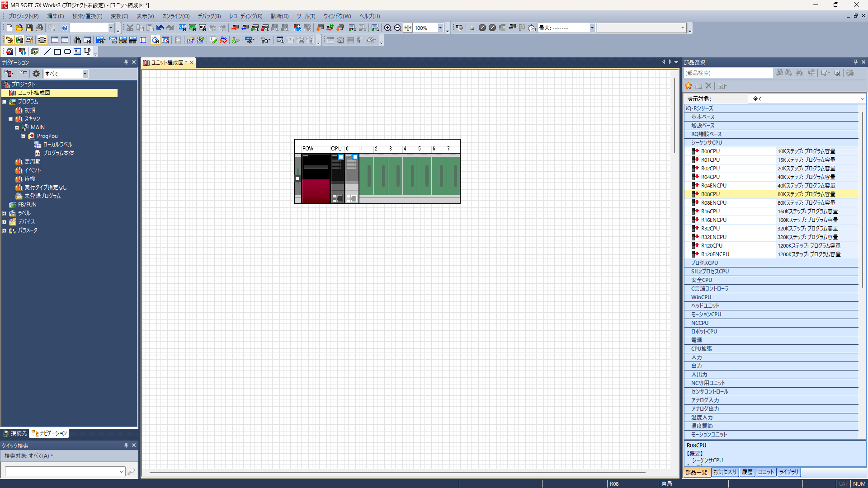The image size is (868, 488).
Task: Collapse the スキャン tree node
Action: [11, 119]
